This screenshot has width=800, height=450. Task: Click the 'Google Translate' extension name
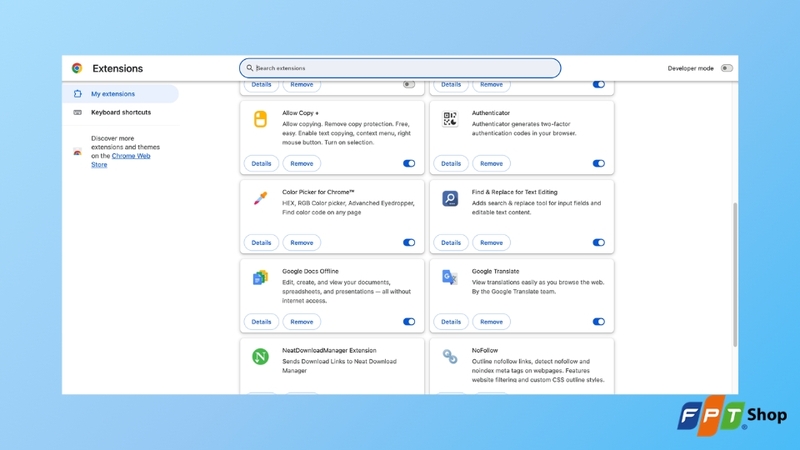point(495,271)
